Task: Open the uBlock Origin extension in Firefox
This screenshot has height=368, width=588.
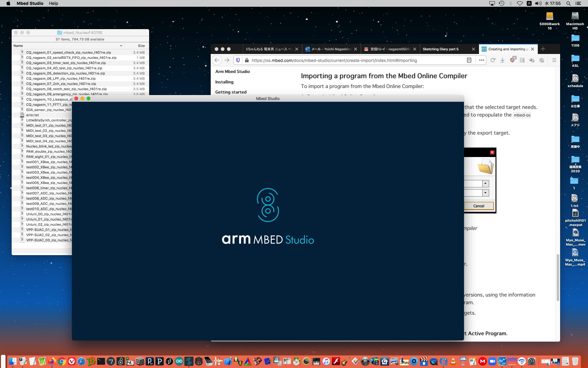Action: pos(512,60)
